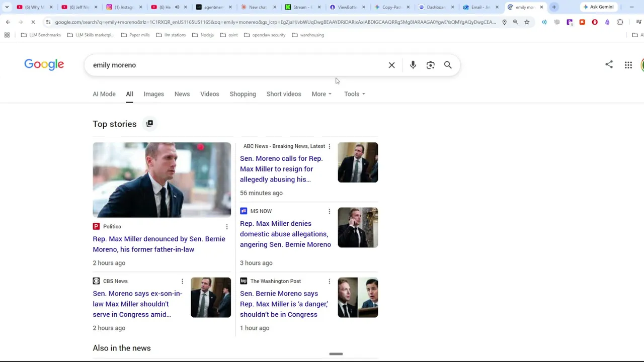Screen dimensions: 644x362
Task: Switch to the Instagram browser tab
Action: point(124,7)
